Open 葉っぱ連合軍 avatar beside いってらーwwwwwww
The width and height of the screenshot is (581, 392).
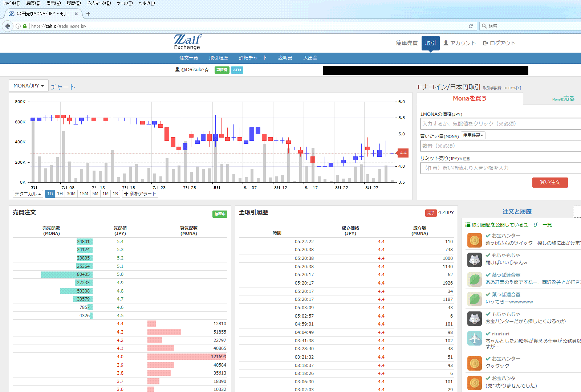(x=474, y=299)
